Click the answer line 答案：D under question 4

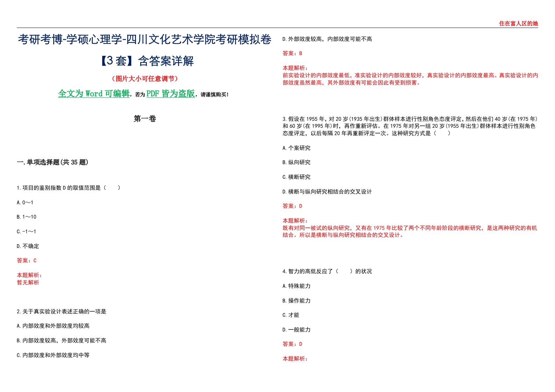[x=292, y=344]
